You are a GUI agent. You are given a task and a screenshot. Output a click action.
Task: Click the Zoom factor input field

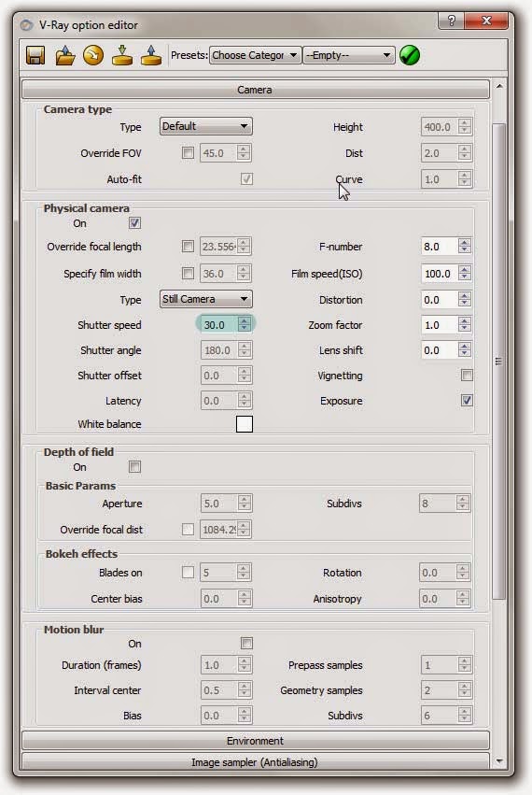pyautogui.click(x=439, y=325)
